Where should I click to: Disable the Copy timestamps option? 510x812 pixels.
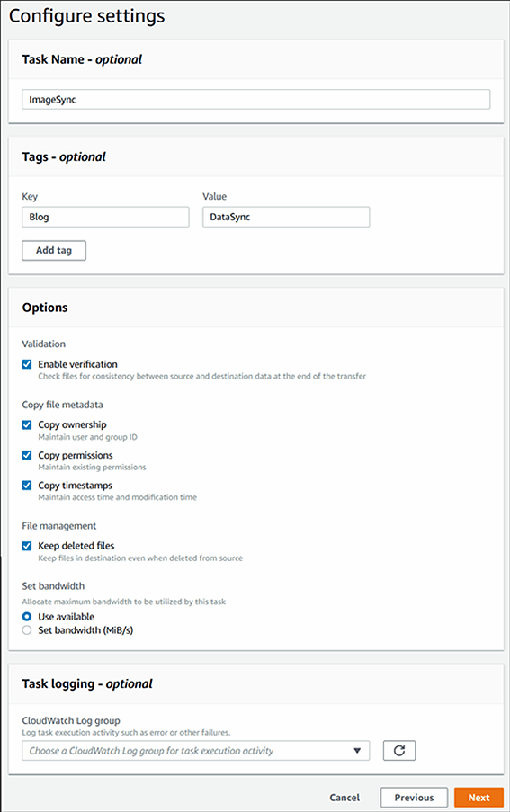(27, 486)
